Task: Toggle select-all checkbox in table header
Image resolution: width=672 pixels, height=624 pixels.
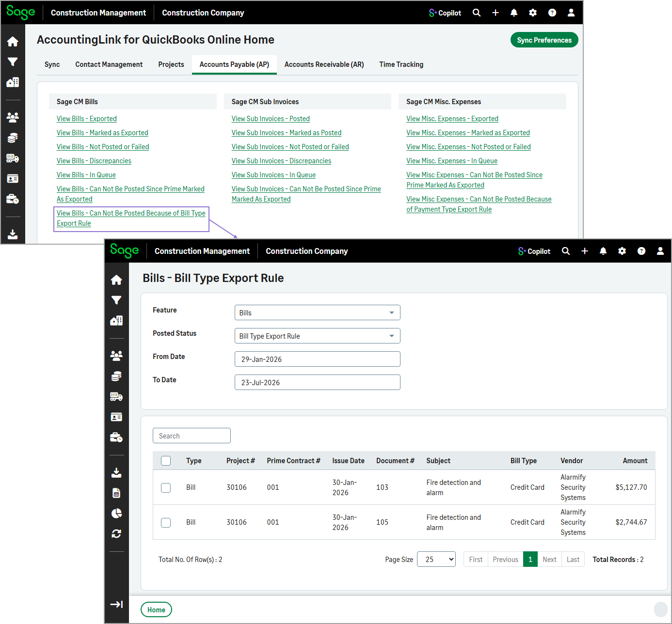Action: click(166, 461)
